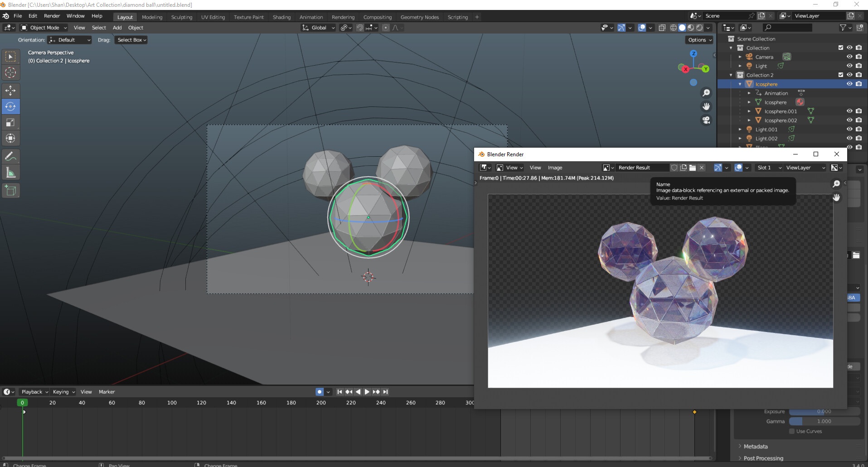
Task: Select the Cursor tool
Action: (x=11, y=72)
